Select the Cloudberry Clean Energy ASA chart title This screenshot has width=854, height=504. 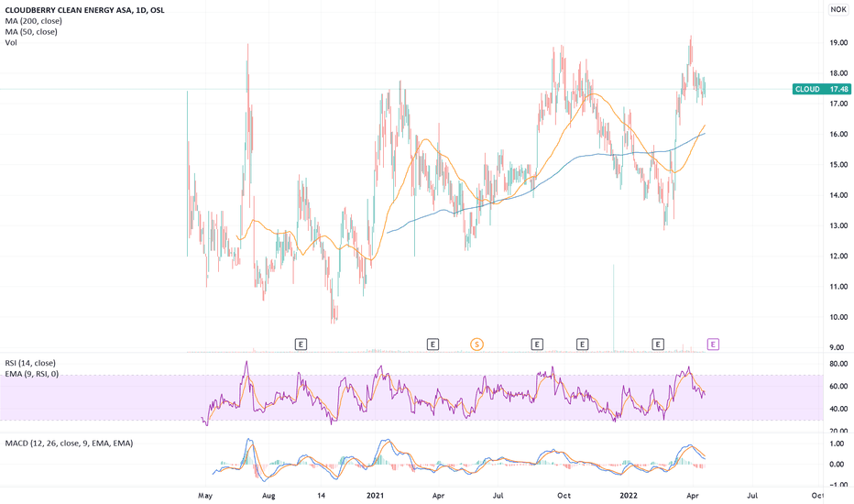click(84, 10)
